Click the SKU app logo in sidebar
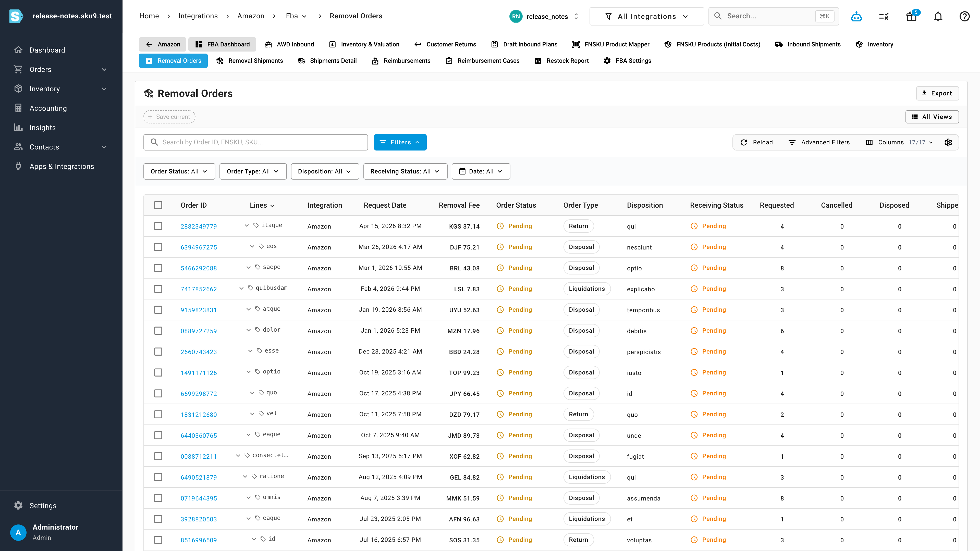The height and width of the screenshot is (551, 980). pyautogui.click(x=16, y=16)
